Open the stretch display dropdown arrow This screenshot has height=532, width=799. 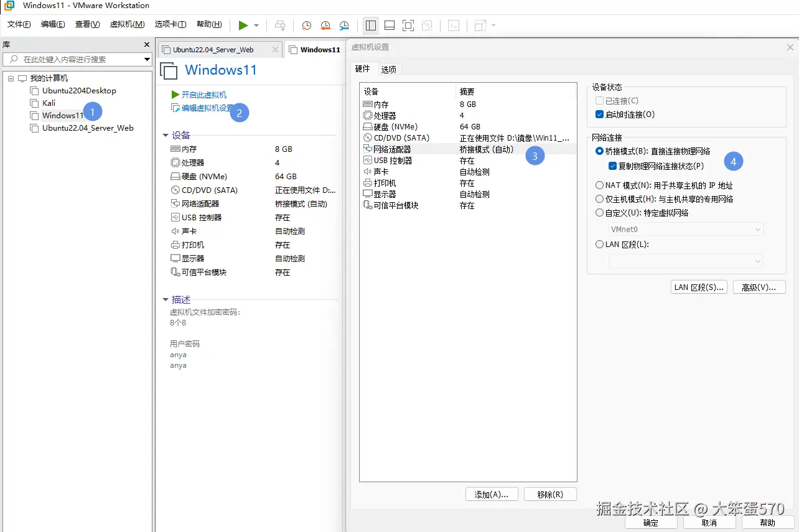pos(493,26)
